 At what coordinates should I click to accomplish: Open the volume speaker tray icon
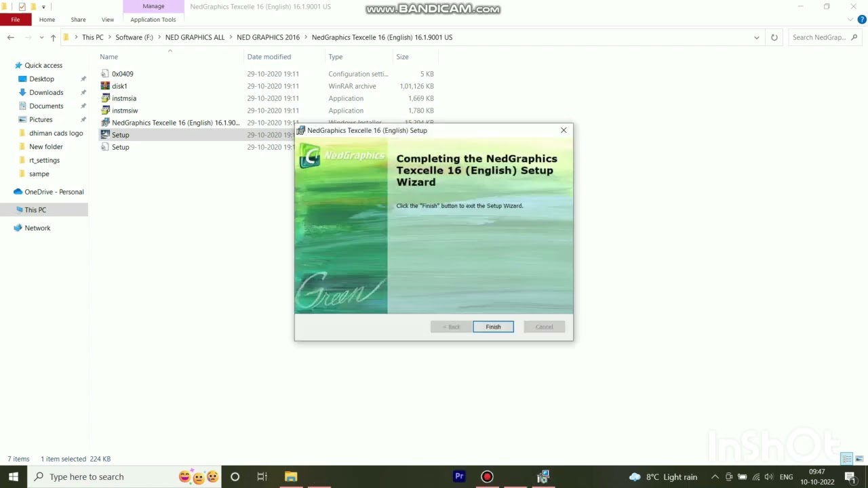(768, 476)
